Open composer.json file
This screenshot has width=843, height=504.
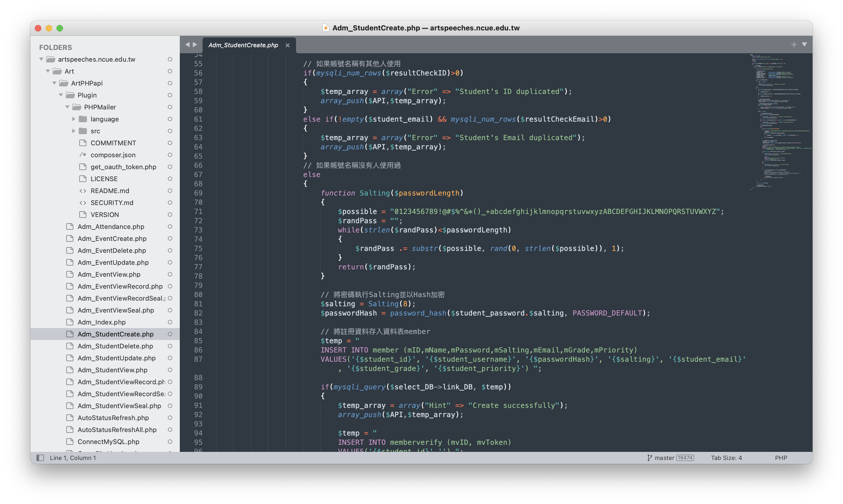pyautogui.click(x=113, y=155)
